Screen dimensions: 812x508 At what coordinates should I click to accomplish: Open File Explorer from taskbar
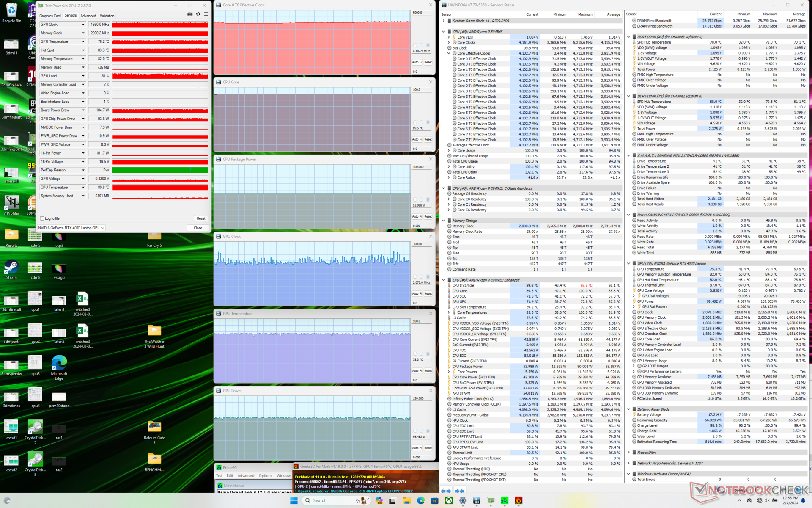(407, 500)
